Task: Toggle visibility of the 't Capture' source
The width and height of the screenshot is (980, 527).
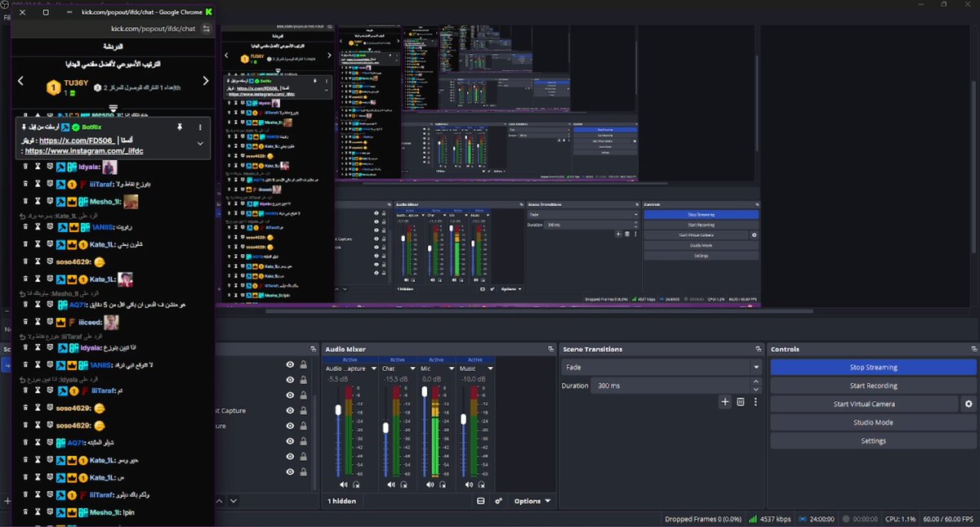Action: (290, 411)
